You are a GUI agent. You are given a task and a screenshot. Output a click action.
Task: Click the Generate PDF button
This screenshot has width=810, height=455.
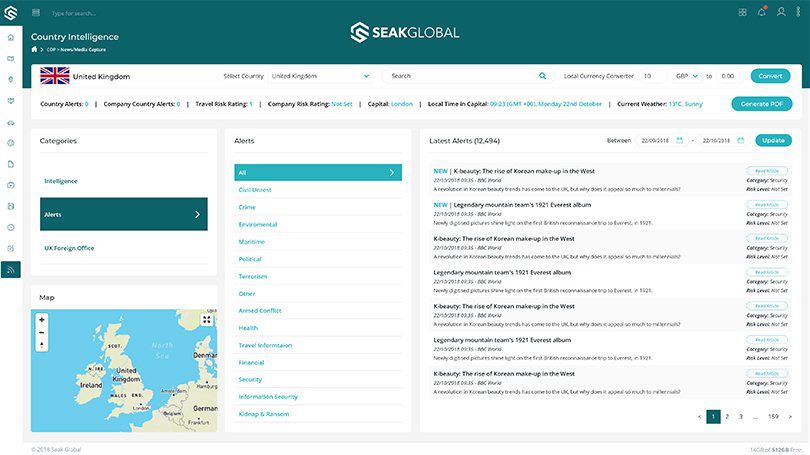point(761,104)
